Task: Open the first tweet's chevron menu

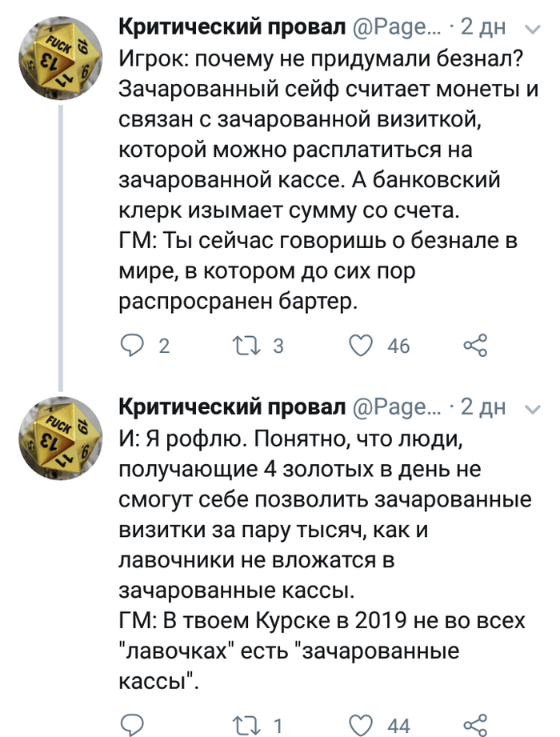Action: click(531, 29)
